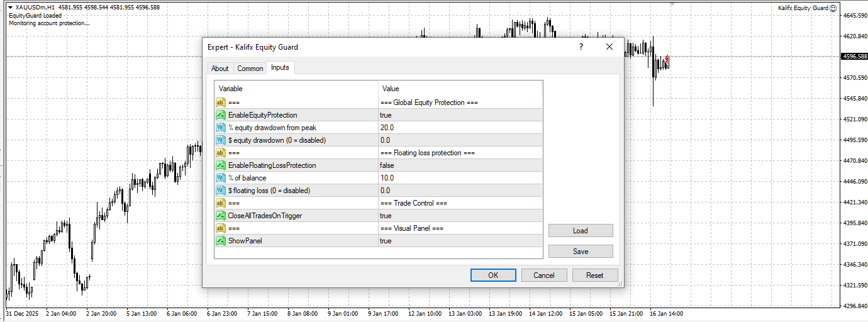Click the smiley icon next to Kalifx Equity Guard

833,8
